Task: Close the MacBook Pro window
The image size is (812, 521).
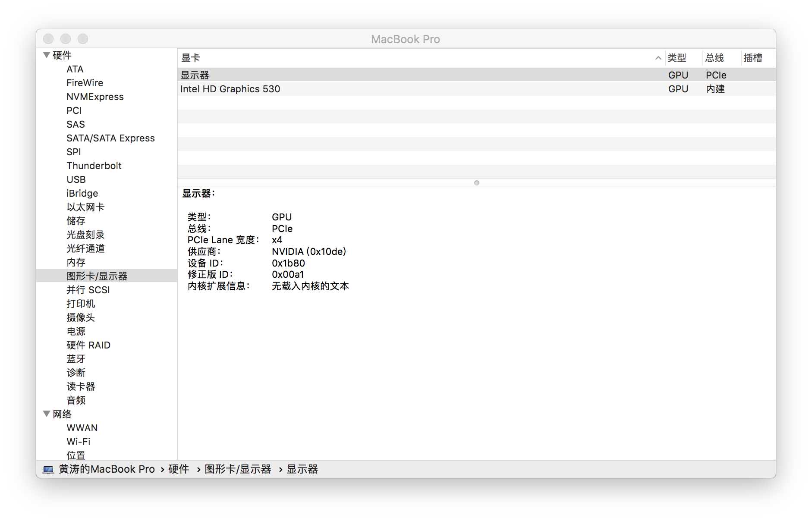Action: 48,39
